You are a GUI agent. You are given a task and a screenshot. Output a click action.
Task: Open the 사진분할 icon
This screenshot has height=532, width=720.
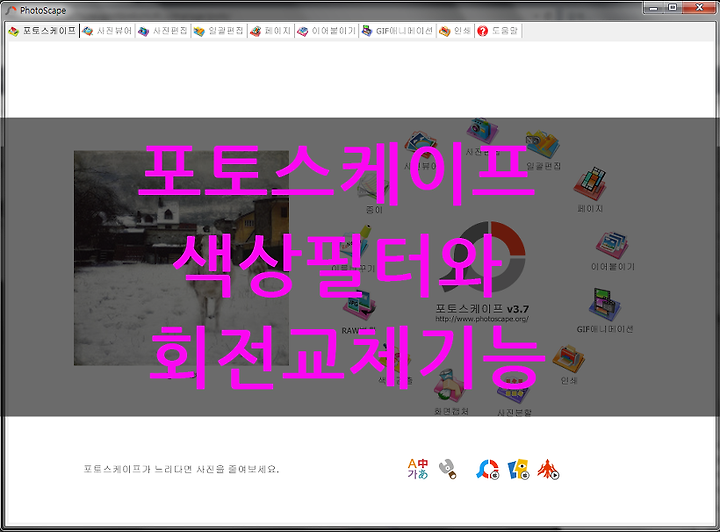click(513, 389)
